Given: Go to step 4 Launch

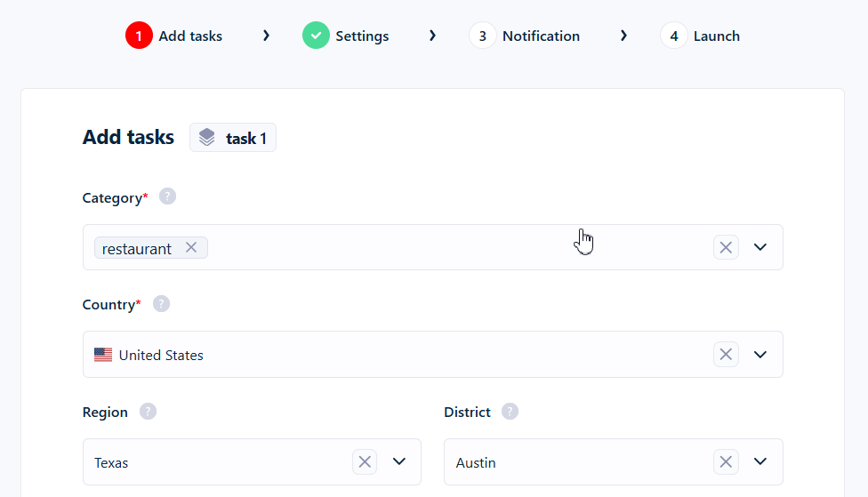Looking at the screenshot, I should (x=700, y=36).
